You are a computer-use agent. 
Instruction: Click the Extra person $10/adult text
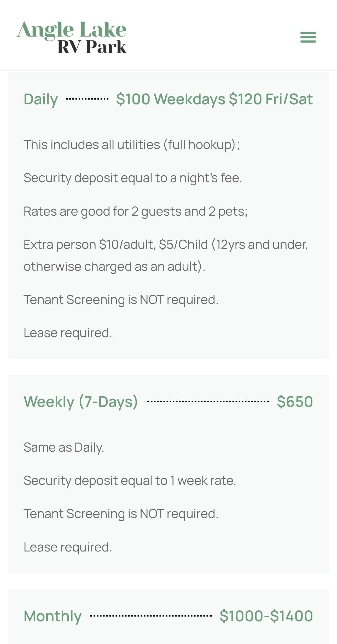[166, 245]
